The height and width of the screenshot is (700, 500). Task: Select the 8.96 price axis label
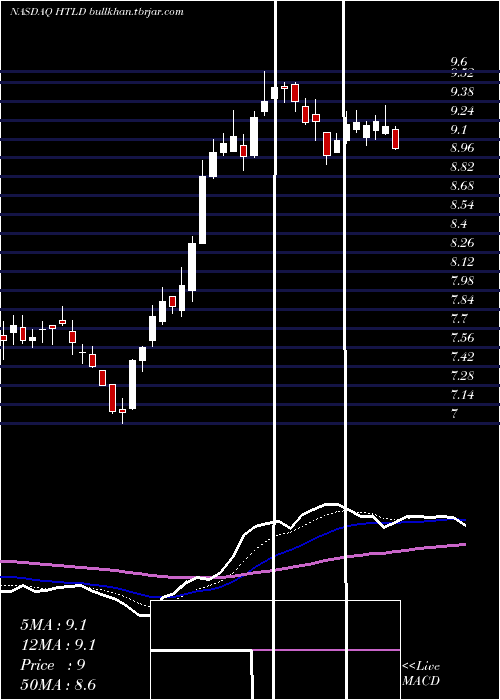pos(462,148)
